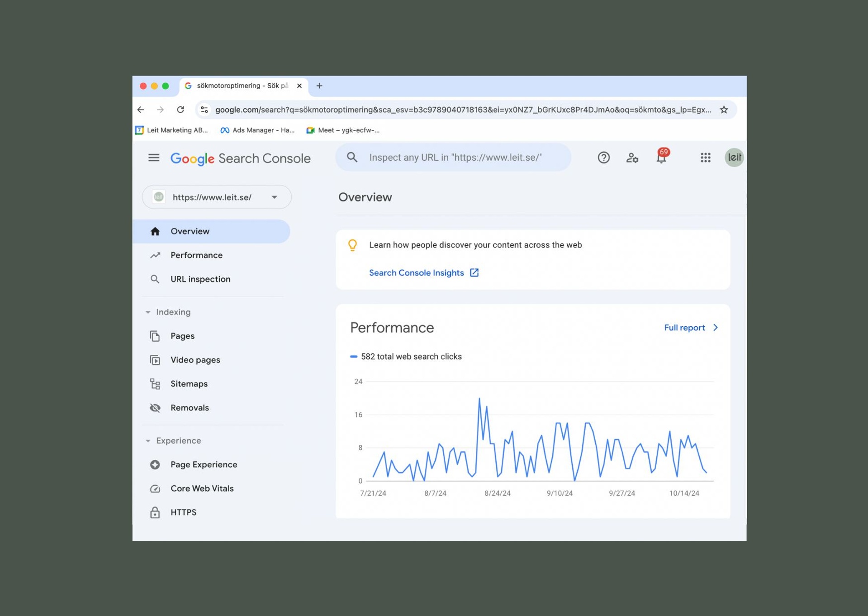Click the Sitemaps tree icon

coord(155,384)
